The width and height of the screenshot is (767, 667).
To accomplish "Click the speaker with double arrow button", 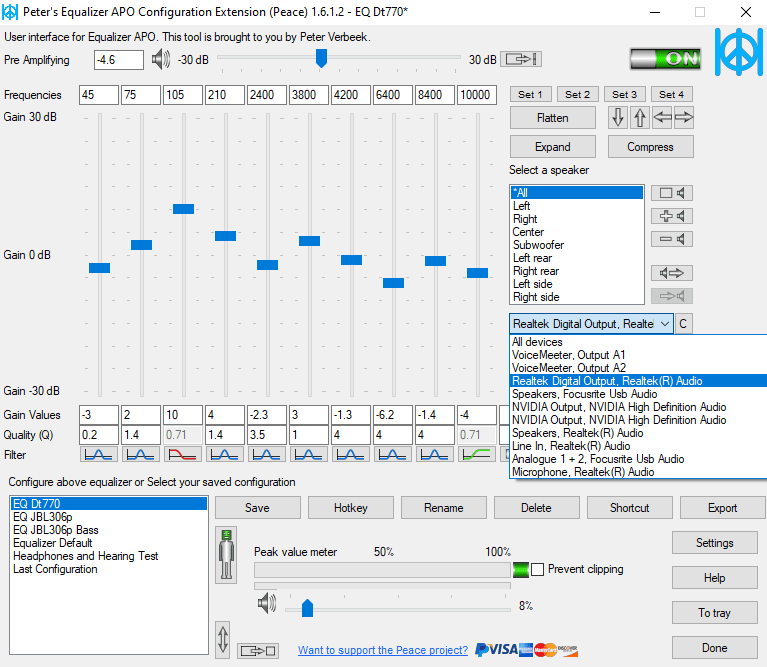I will (x=672, y=273).
